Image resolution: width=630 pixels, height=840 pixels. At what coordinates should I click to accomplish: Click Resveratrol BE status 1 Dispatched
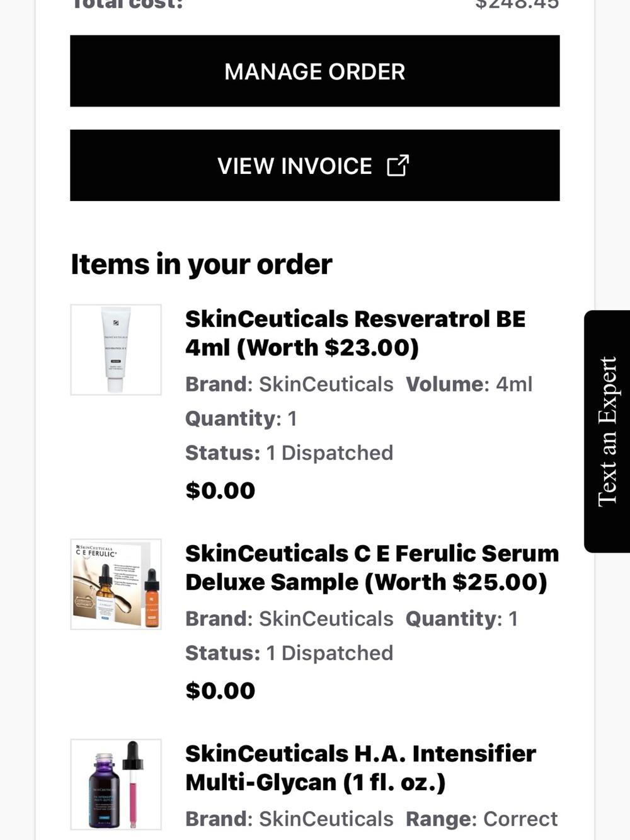click(289, 452)
